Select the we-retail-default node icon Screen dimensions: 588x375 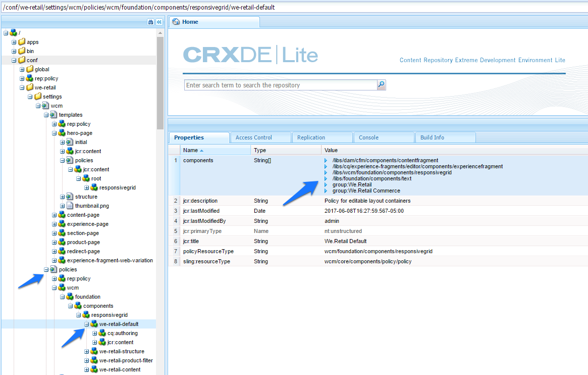(x=94, y=324)
